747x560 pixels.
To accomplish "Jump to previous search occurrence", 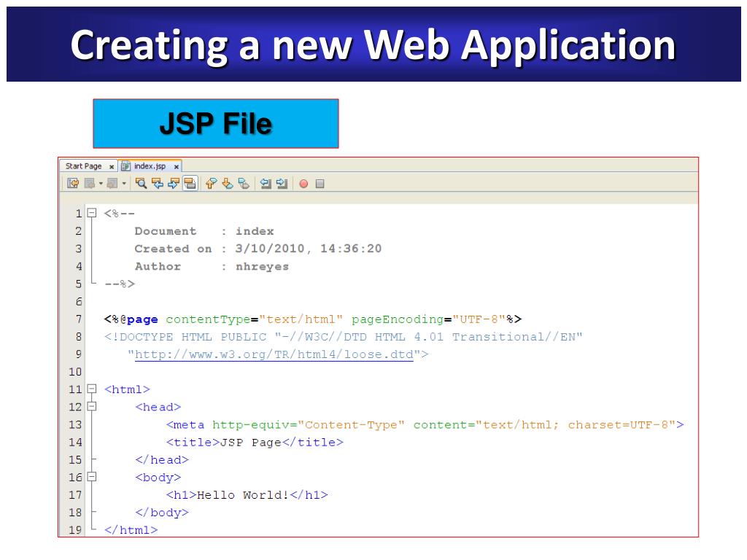I will (158, 184).
